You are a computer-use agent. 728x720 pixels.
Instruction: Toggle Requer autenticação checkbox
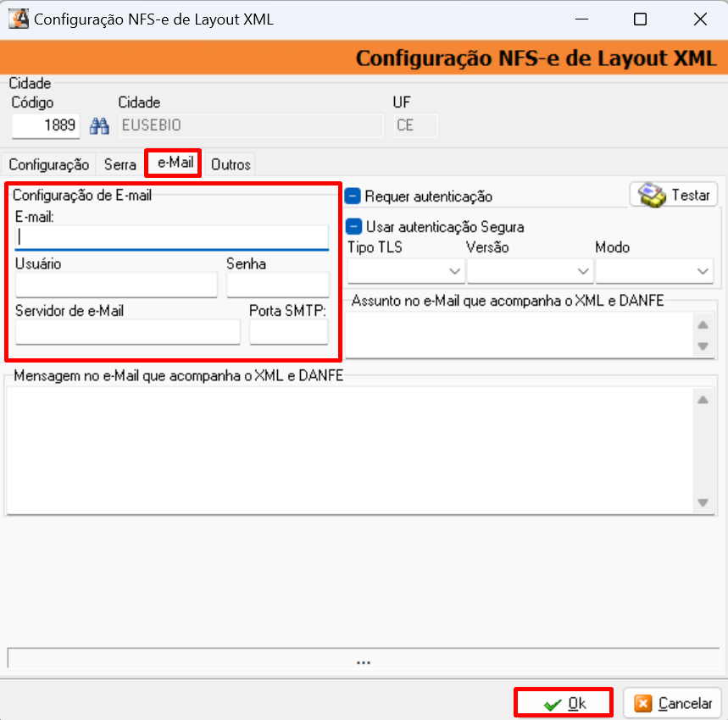[353, 197]
